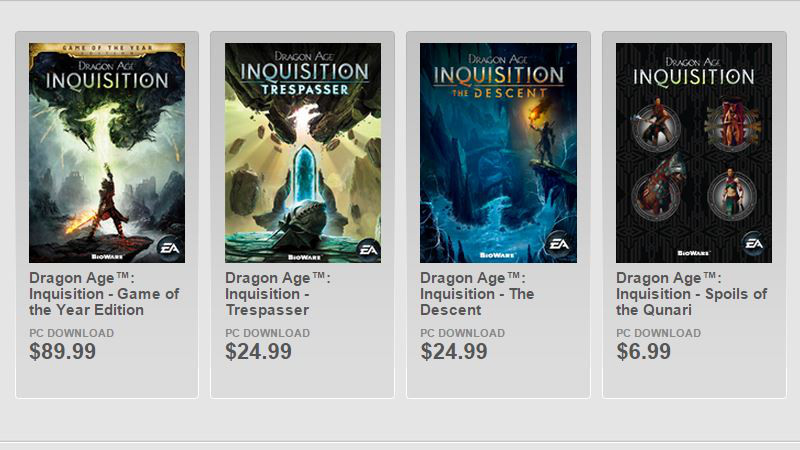
Task: Open The Descent cover art
Action: (x=498, y=150)
